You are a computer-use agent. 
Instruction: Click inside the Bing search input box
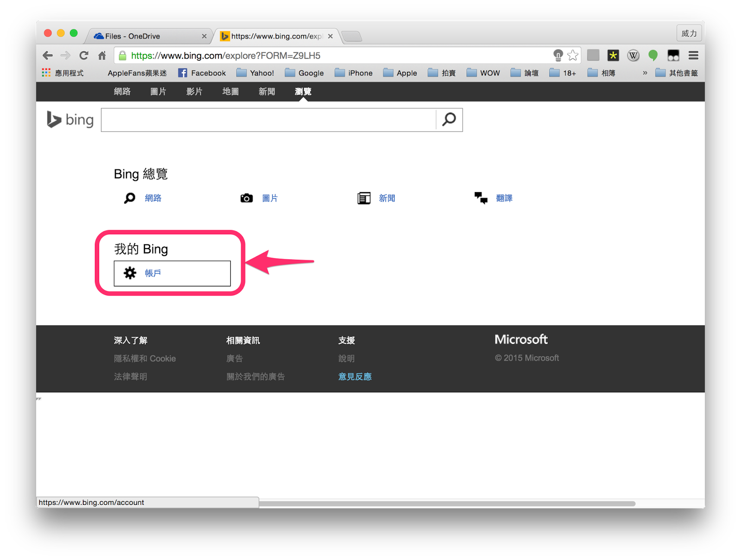(269, 120)
